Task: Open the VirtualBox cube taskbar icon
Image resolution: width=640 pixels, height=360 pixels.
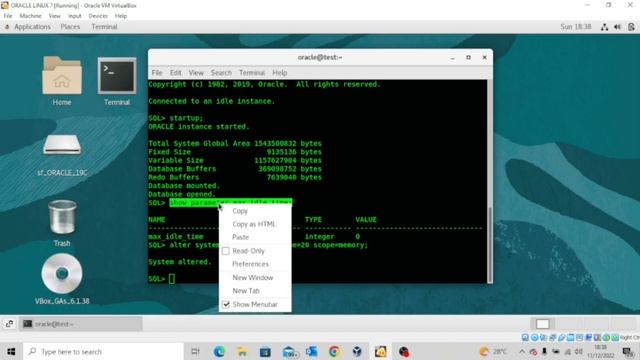Action: 357,351
